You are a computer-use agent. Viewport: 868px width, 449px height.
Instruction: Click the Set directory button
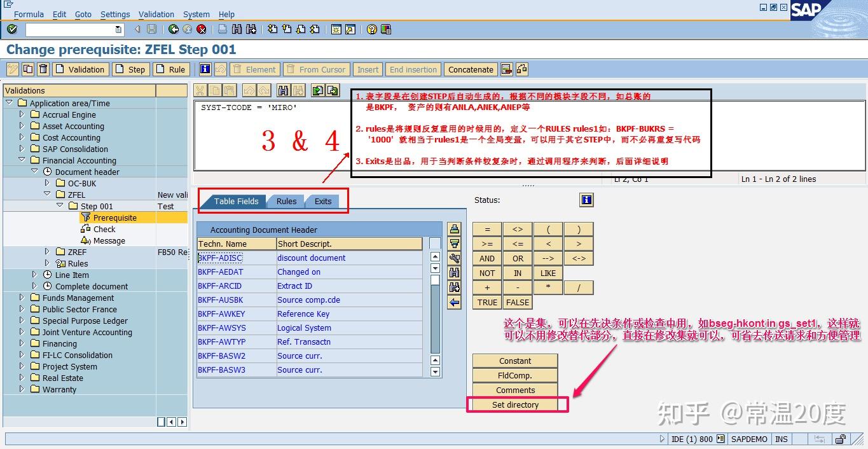(x=515, y=404)
